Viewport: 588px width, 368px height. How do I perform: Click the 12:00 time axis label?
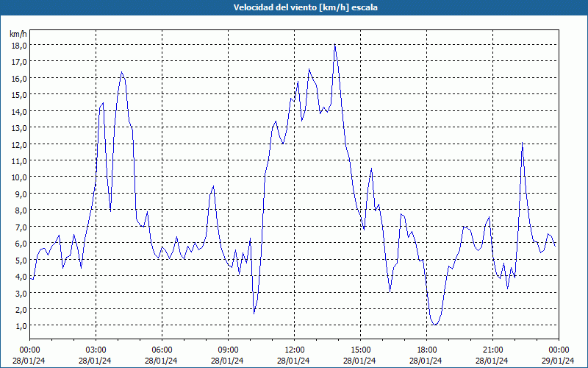point(295,350)
